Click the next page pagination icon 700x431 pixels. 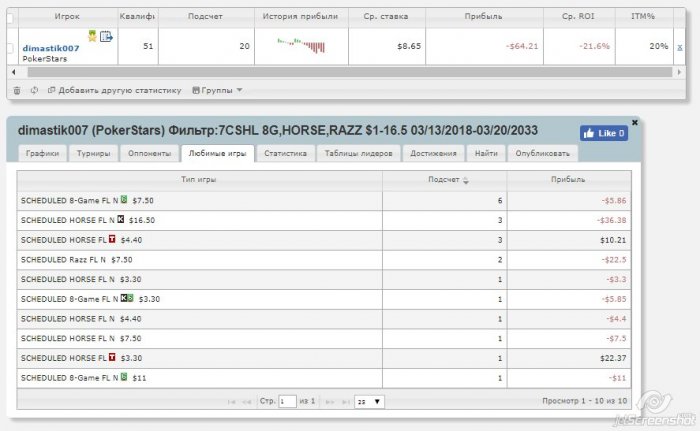[329, 402]
